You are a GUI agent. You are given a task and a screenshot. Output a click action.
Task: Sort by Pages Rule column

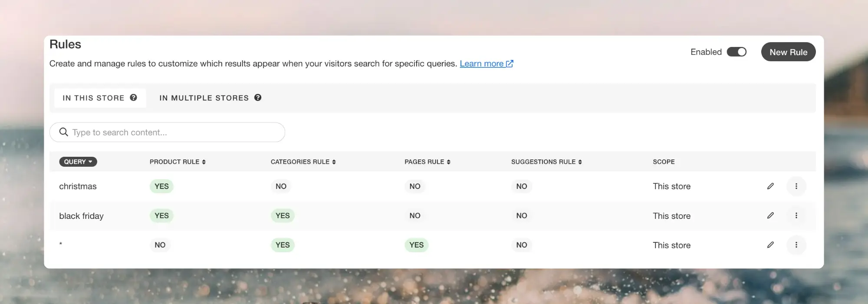427,162
